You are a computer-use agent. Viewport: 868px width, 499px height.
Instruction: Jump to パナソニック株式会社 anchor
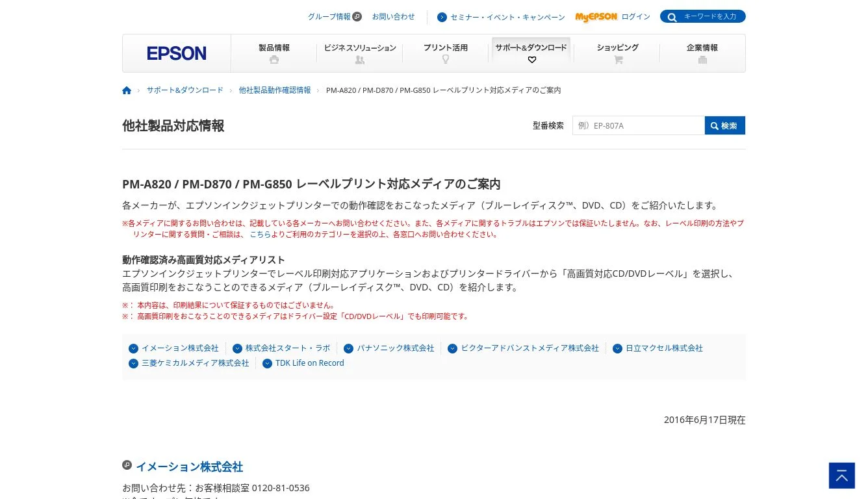[395, 348]
